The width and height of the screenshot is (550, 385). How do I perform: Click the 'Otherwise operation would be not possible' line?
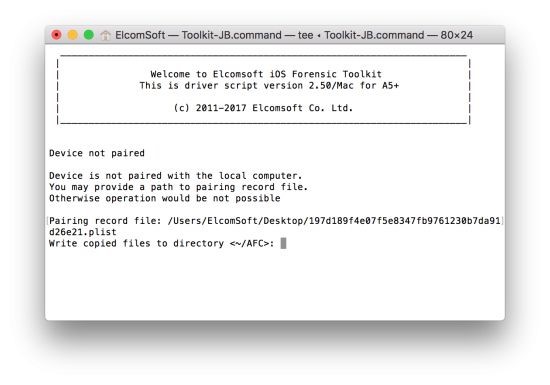(165, 198)
